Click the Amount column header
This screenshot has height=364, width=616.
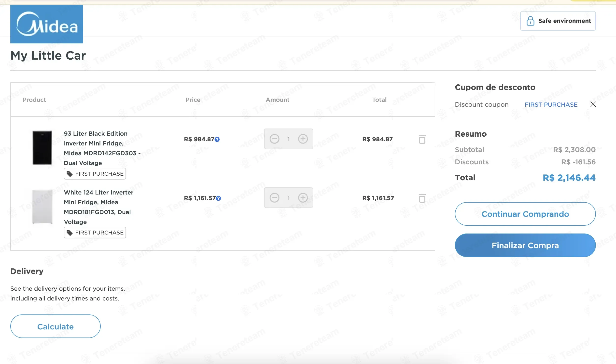tap(278, 100)
